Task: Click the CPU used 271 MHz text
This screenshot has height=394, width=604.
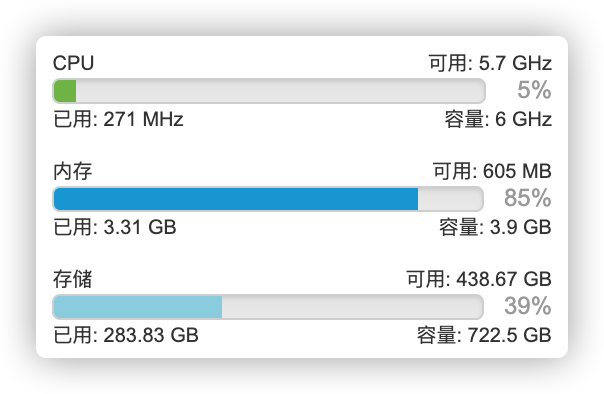Action: (x=118, y=119)
